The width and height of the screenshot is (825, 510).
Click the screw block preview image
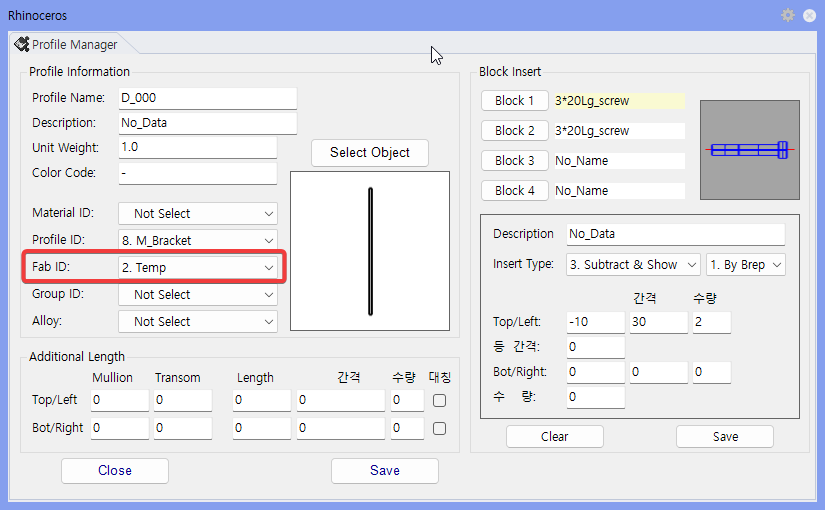750,150
